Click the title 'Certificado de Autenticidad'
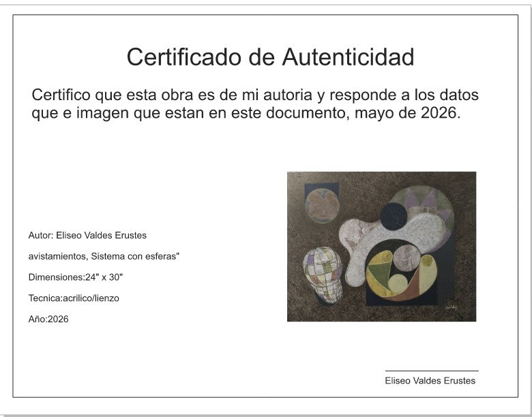This screenshot has width=532, height=417. tap(270, 57)
